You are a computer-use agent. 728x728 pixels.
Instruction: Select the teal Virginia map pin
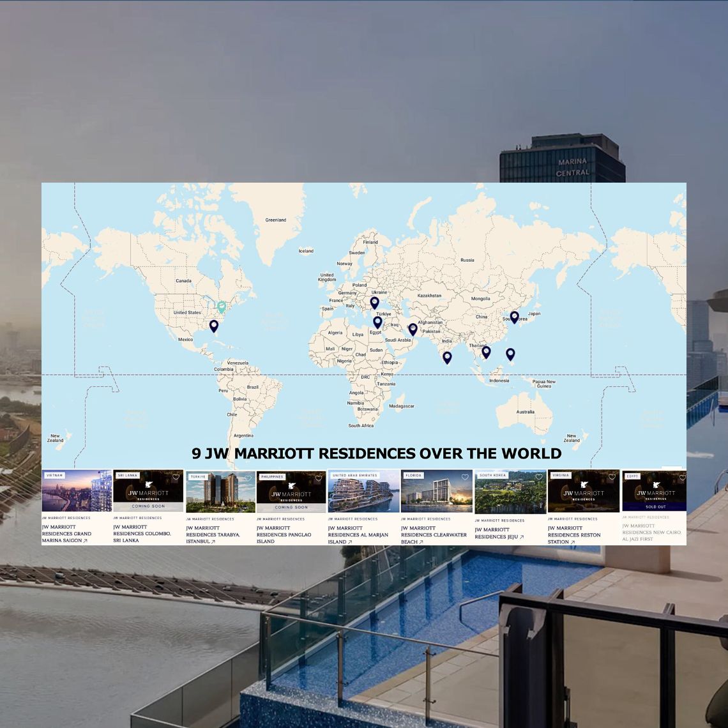tap(222, 307)
